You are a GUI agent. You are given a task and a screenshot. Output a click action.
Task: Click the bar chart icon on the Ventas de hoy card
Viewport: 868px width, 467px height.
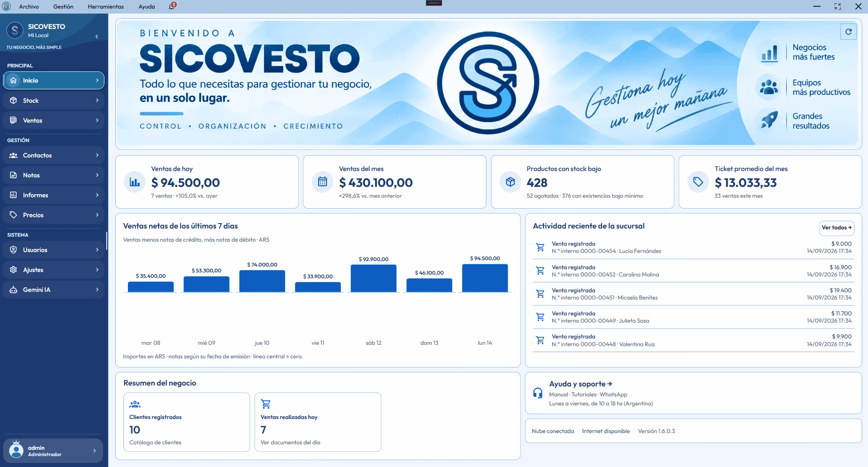coord(135,182)
